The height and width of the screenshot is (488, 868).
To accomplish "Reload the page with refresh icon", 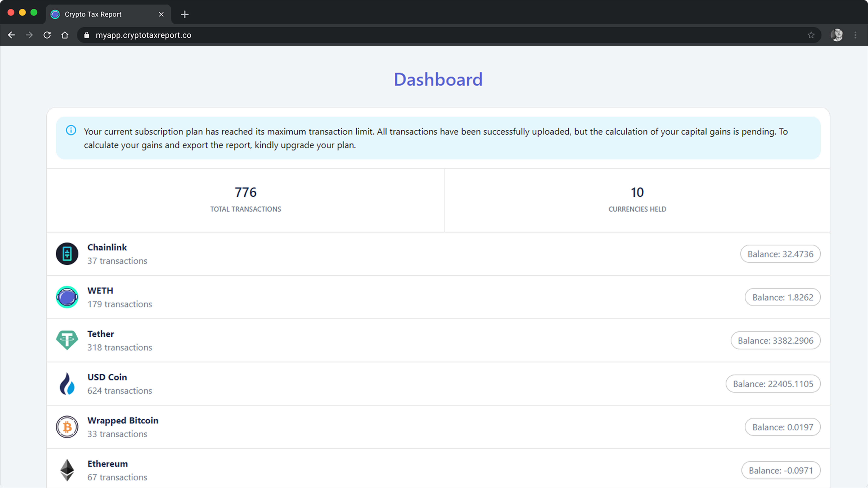I will [47, 35].
